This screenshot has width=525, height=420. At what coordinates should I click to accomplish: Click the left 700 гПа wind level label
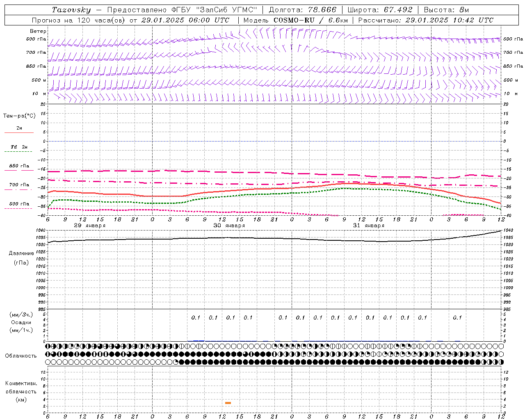click(36, 52)
